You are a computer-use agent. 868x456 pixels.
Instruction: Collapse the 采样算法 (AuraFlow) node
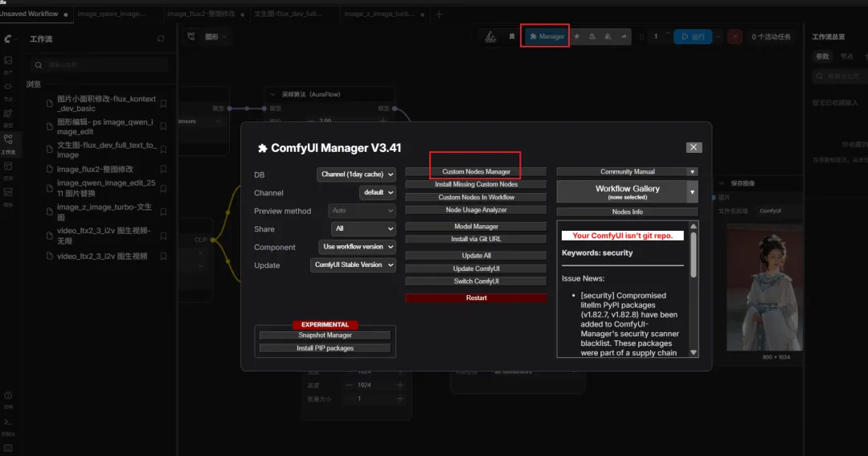pos(273,94)
